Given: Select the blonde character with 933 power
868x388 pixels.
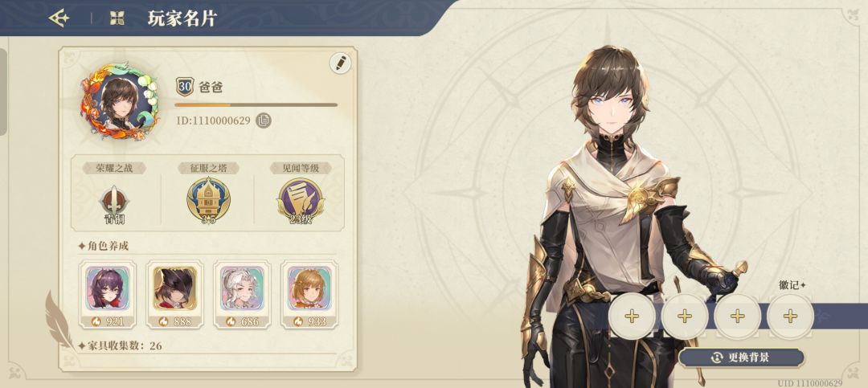Looking at the screenshot, I should point(309,295).
